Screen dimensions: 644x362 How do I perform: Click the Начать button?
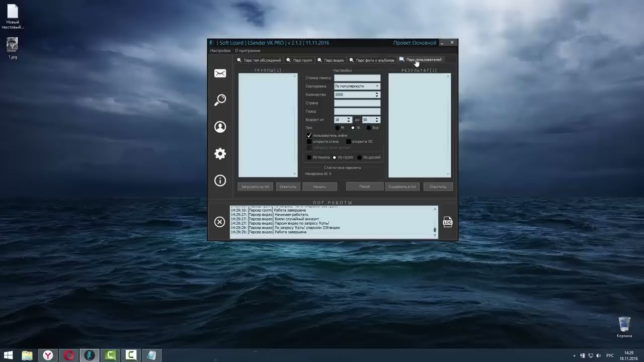[x=319, y=187]
